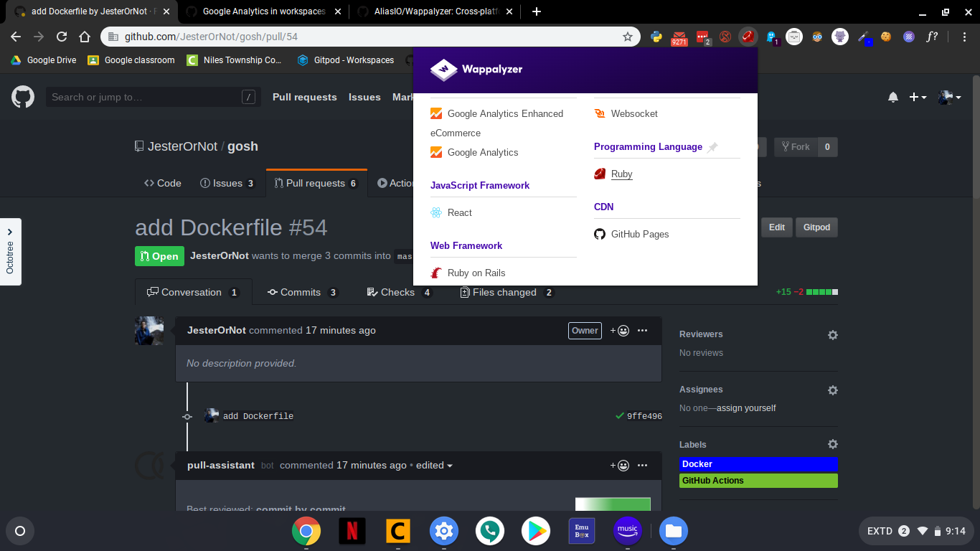Open the Play Store shelf icon
Screen dimensions: 980x551
[536, 532]
